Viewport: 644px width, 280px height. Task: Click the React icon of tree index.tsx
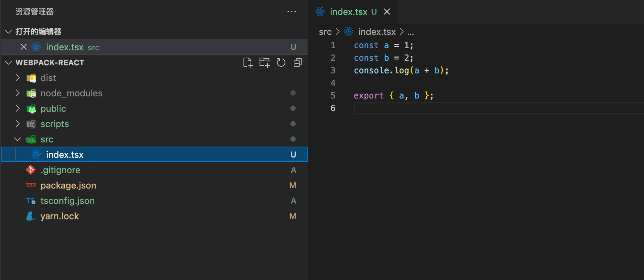[x=36, y=154]
